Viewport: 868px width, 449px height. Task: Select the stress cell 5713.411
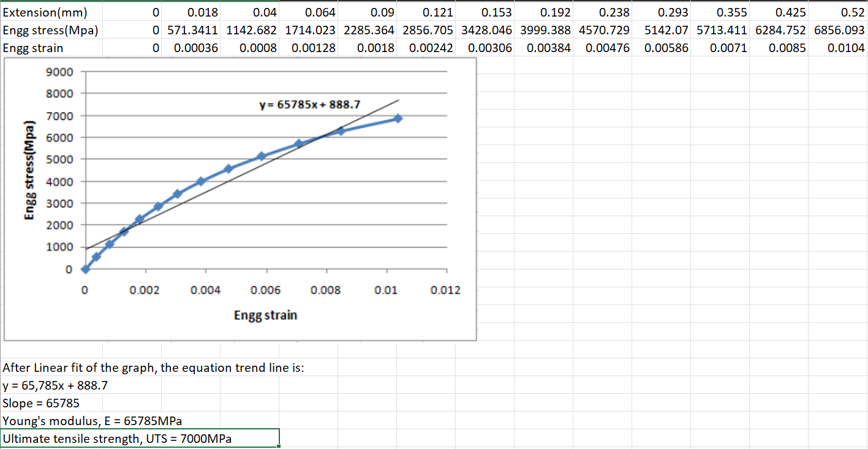720,31
